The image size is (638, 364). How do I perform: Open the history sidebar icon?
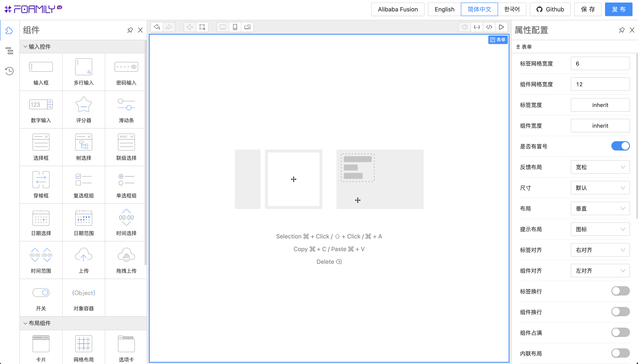pyautogui.click(x=9, y=71)
